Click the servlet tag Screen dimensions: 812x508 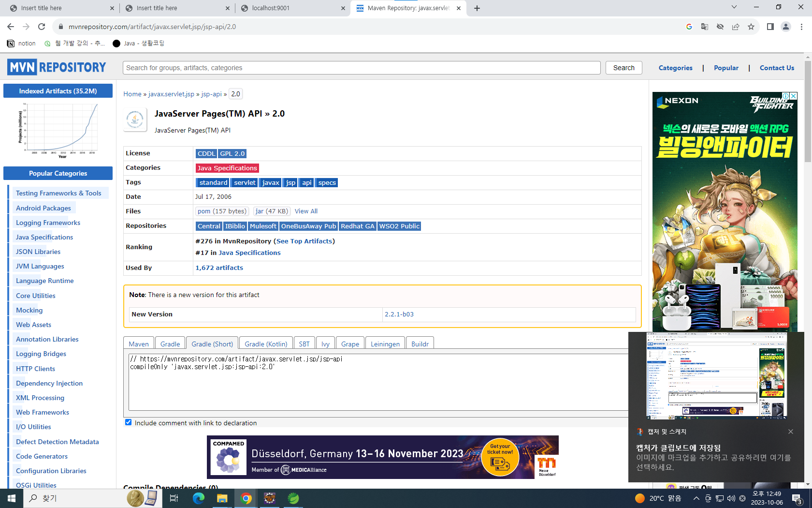coord(245,182)
